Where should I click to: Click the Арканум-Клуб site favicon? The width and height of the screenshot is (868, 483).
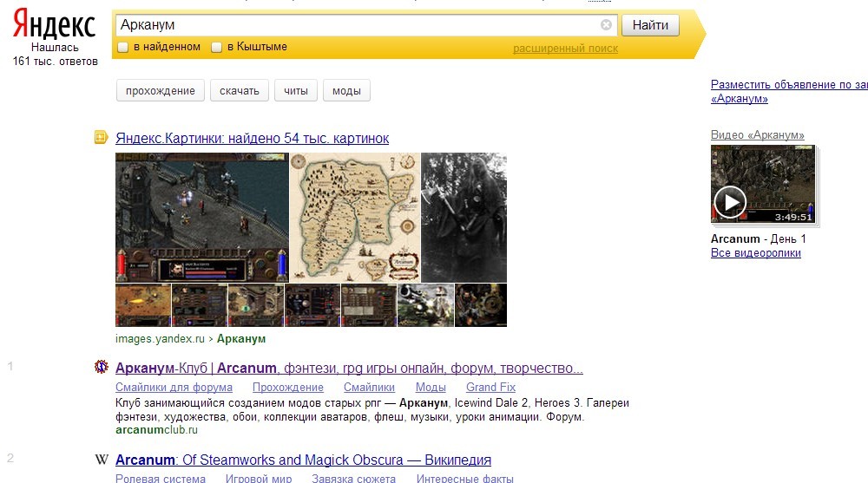click(x=102, y=366)
